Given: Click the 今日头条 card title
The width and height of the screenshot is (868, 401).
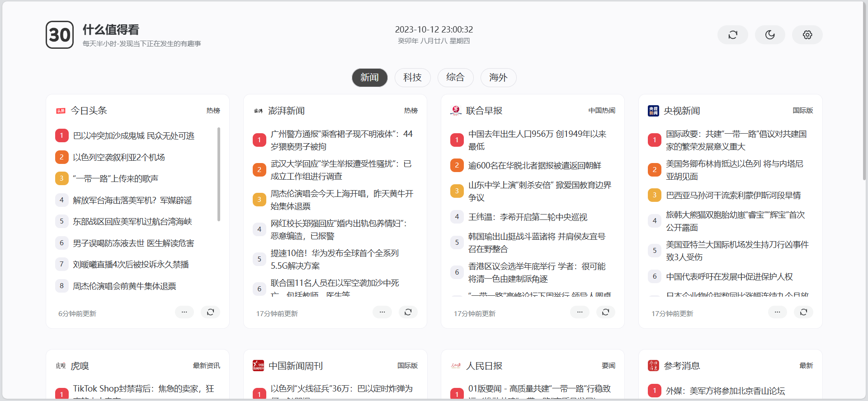Looking at the screenshot, I should [x=89, y=111].
